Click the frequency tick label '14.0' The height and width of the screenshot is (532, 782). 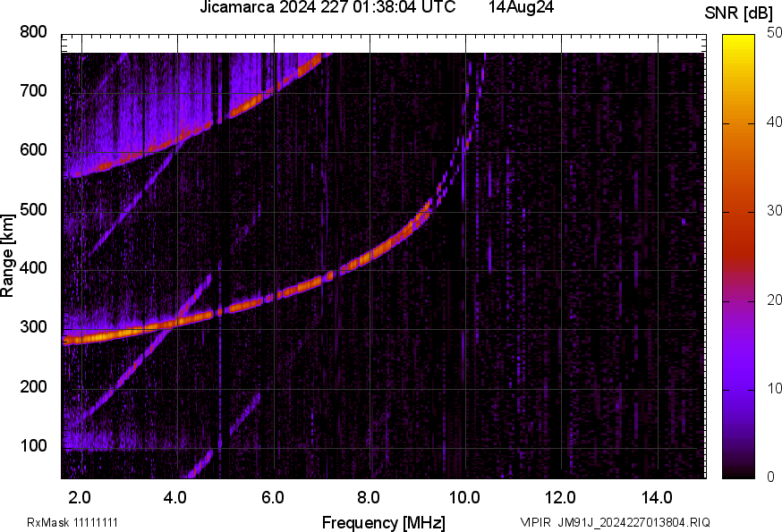pyautogui.click(x=657, y=498)
